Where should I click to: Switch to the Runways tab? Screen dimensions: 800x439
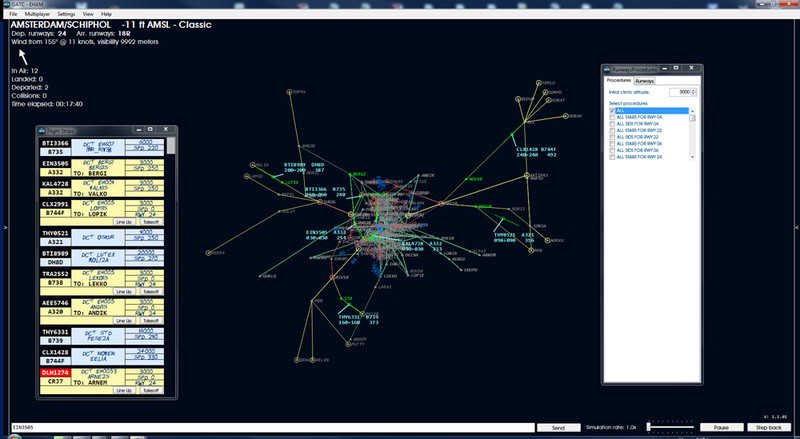tap(644, 81)
